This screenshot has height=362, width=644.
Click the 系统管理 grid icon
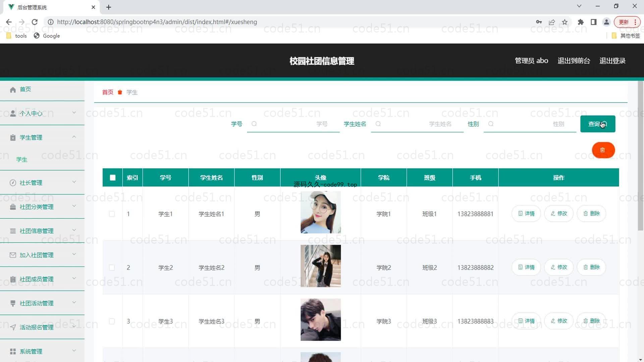point(13,352)
